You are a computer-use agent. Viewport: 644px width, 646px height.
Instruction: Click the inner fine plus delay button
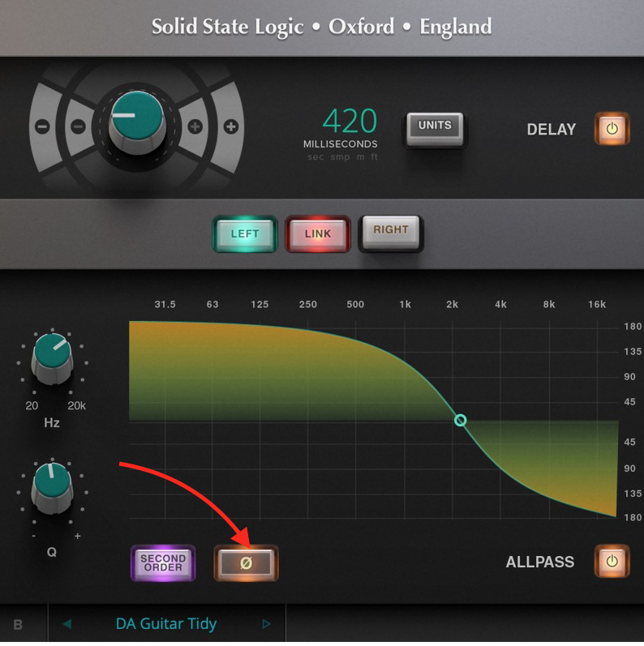(x=195, y=126)
